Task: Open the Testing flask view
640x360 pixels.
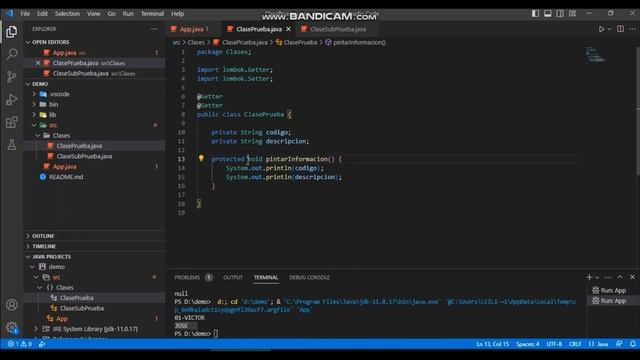Action: pyautogui.click(x=11, y=144)
